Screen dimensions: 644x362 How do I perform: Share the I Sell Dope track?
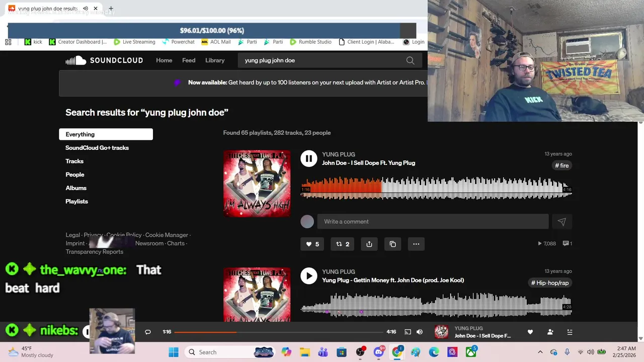[369, 244]
